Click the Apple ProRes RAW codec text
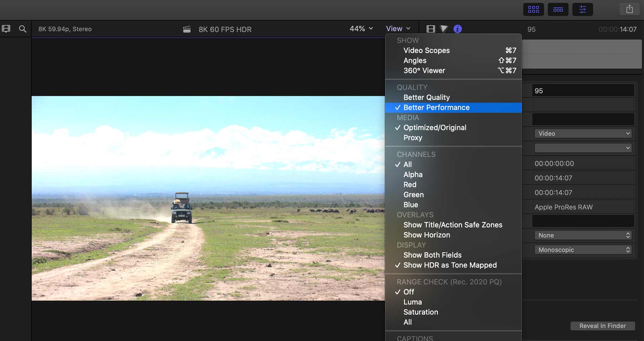Image resolution: width=644 pixels, height=341 pixels. (563, 207)
